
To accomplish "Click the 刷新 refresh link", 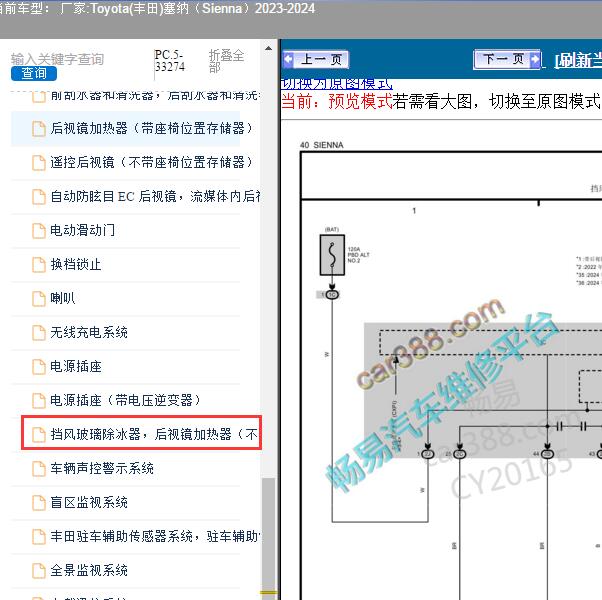I will point(578,60).
